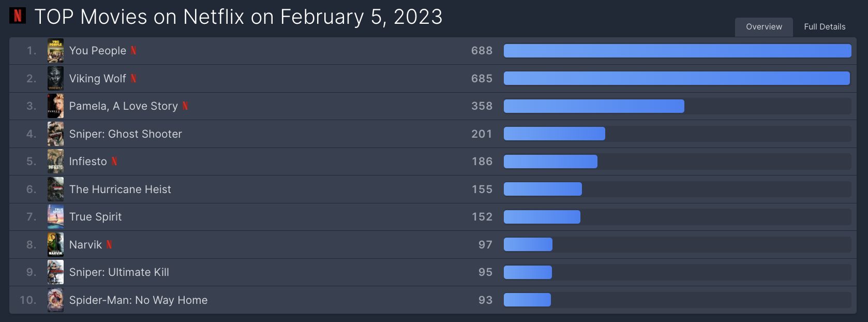The height and width of the screenshot is (322, 868).
Task: Click the Netflix logo beside the page title
Action: 18,16
